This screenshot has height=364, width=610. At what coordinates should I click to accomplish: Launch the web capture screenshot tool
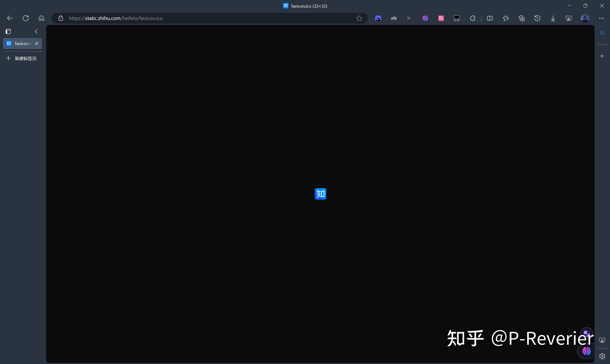pyautogui.click(x=569, y=18)
